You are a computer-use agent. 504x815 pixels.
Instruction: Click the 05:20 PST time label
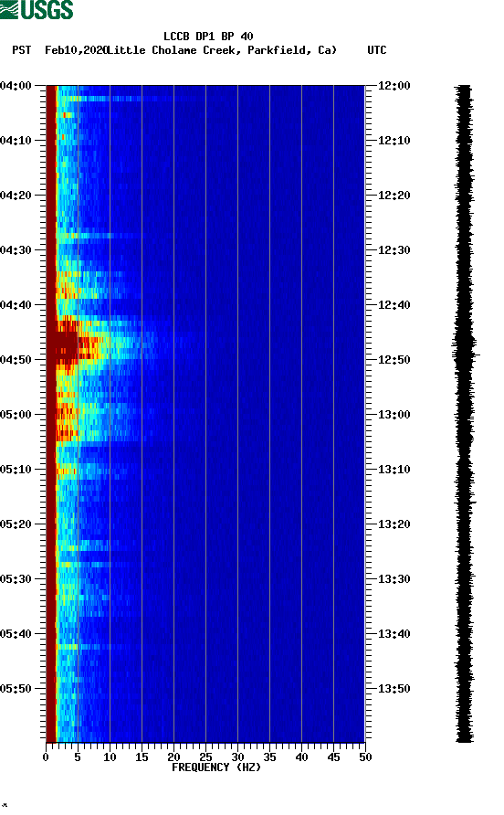16,524
